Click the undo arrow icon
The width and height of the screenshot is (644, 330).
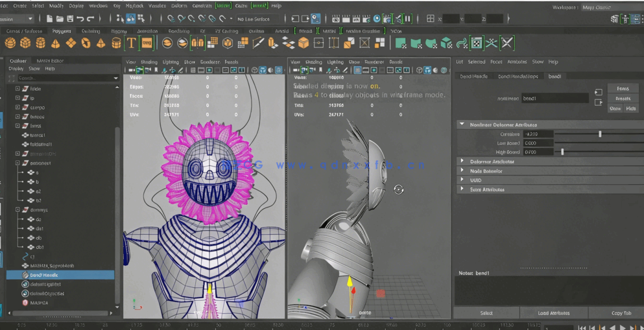point(80,19)
